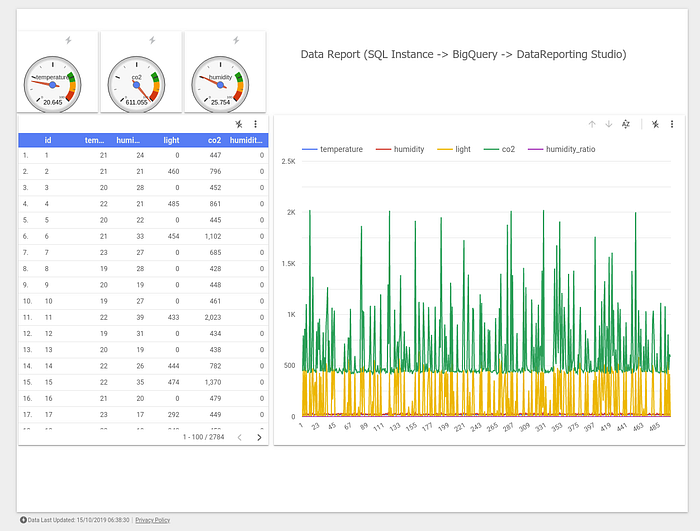Click light value 474 in row 15

coord(173,382)
